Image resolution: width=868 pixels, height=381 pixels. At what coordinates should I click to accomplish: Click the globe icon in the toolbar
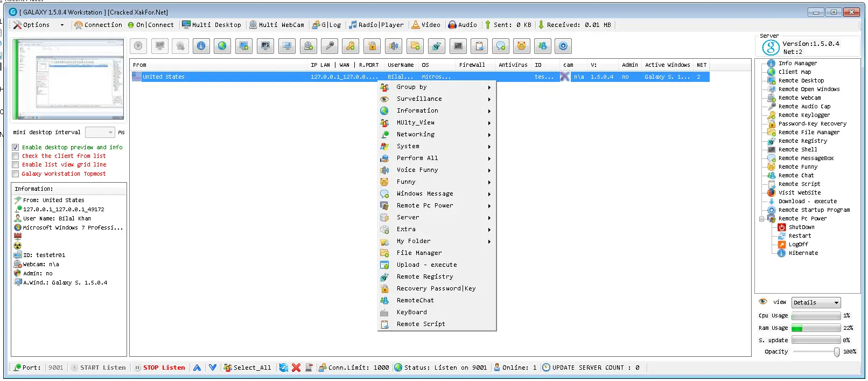(x=222, y=46)
